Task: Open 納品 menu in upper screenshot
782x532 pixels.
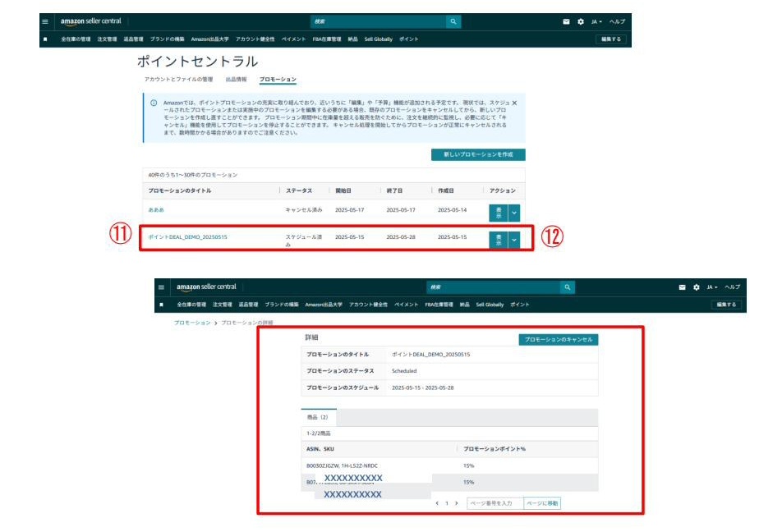Action: 352,39
